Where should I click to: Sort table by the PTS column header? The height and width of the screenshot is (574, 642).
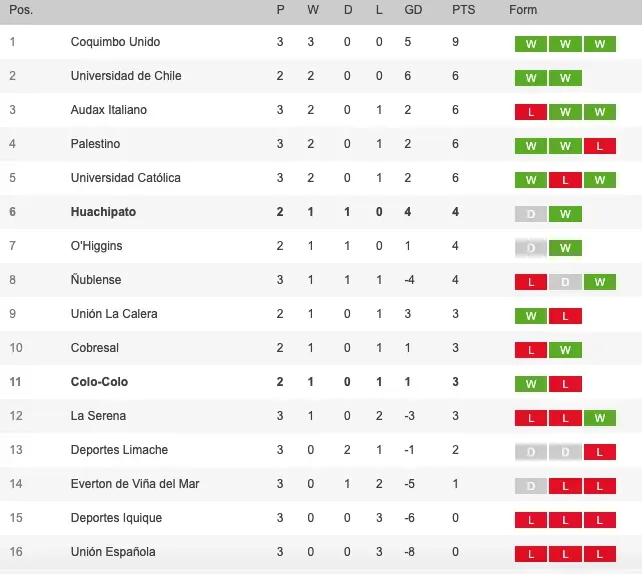point(463,10)
